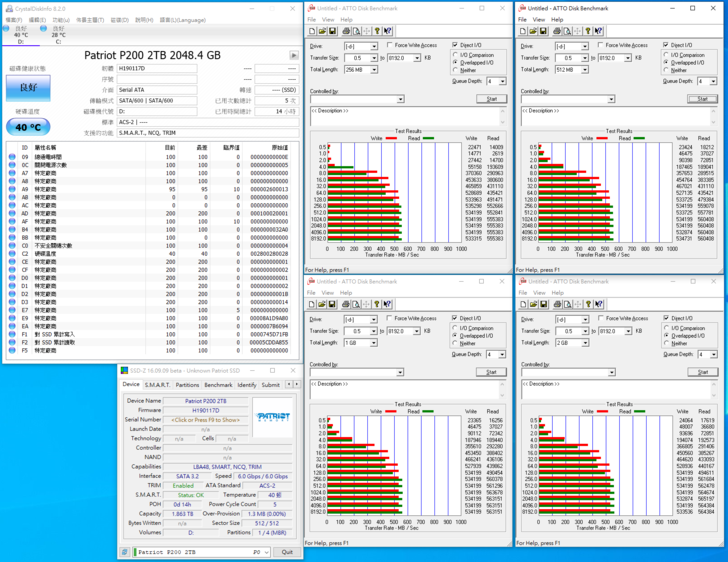This screenshot has width=728, height=562.
Task: Click next disk arrow in CrystalDiskInfo
Action: [x=293, y=55]
